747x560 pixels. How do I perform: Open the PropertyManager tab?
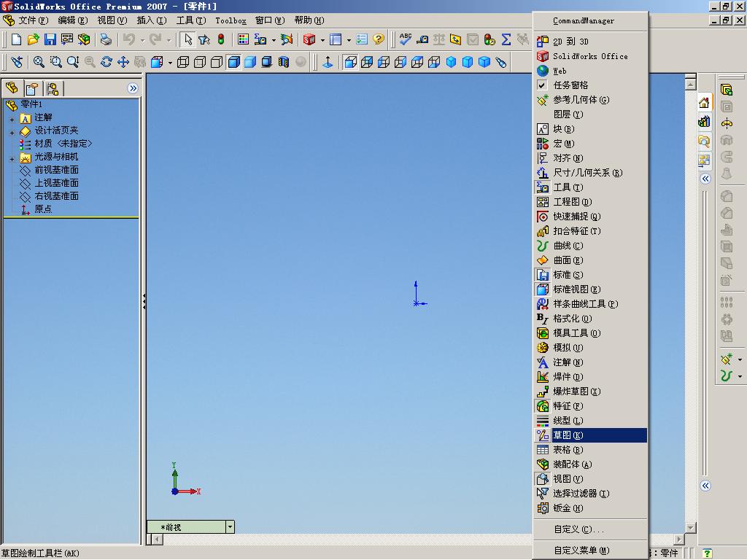coord(32,88)
